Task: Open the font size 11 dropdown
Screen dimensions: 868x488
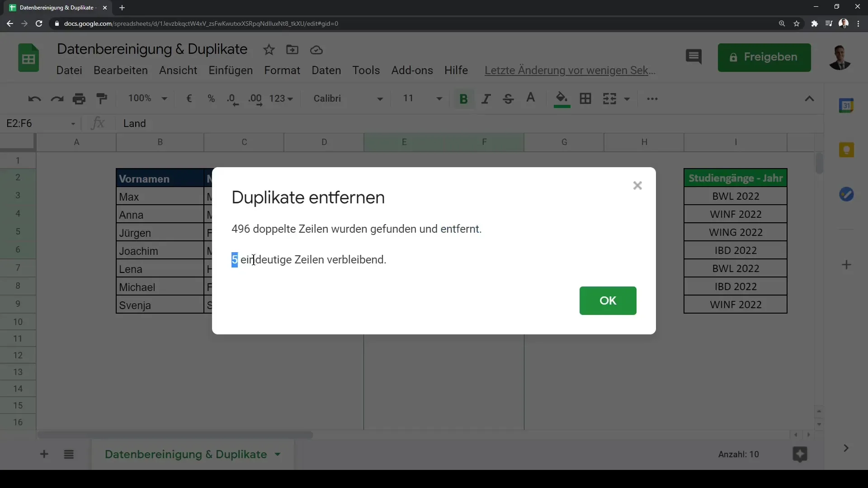Action: pos(423,99)
